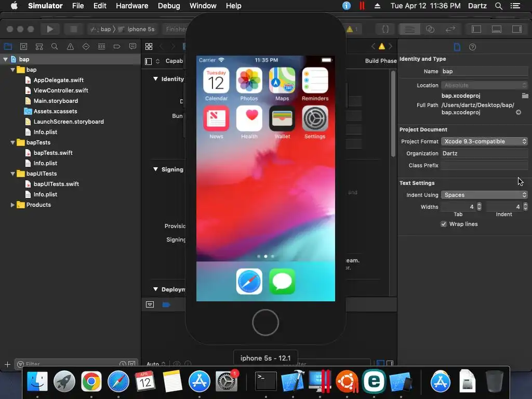Show the Find navigator

(54, 46)
